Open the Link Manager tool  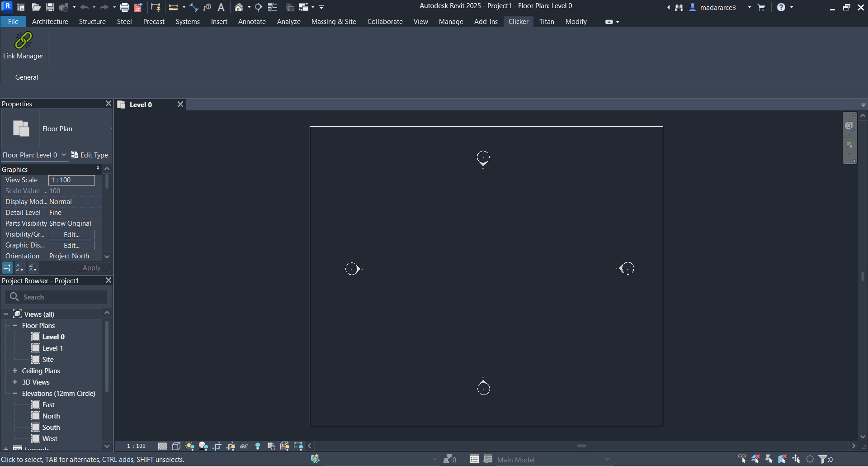23,45
